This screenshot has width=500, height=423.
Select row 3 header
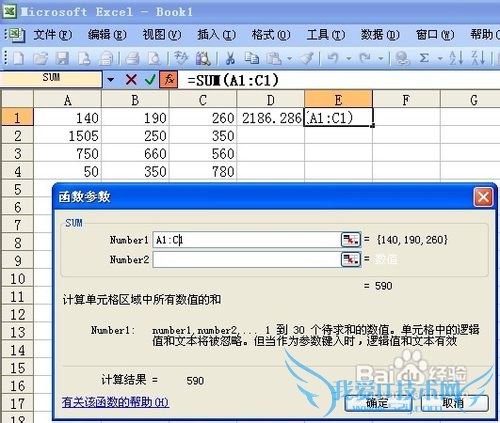[17, 154]
